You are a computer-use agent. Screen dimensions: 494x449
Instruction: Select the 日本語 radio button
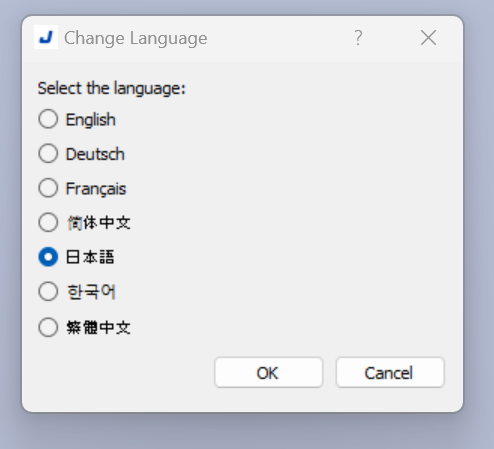click(77, 257)
